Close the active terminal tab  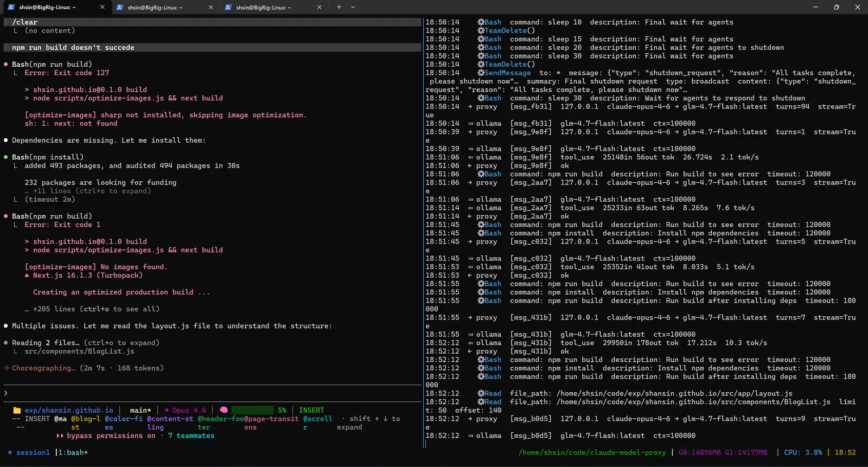click(103, 7)
